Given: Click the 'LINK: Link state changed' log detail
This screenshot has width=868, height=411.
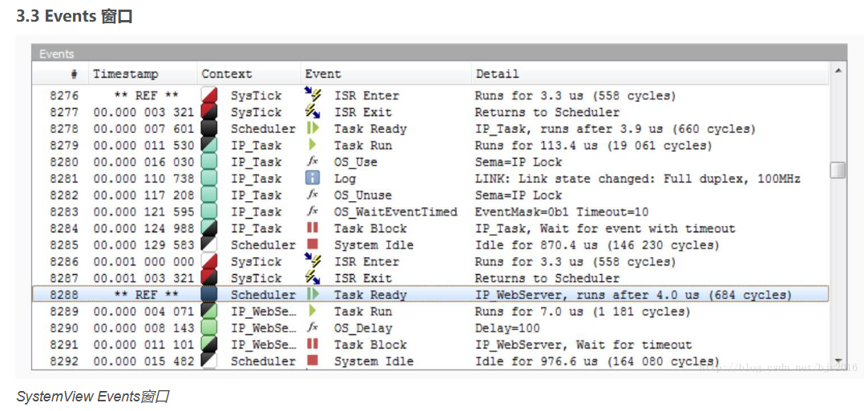Looking at the screenshot, I should 638,179.
